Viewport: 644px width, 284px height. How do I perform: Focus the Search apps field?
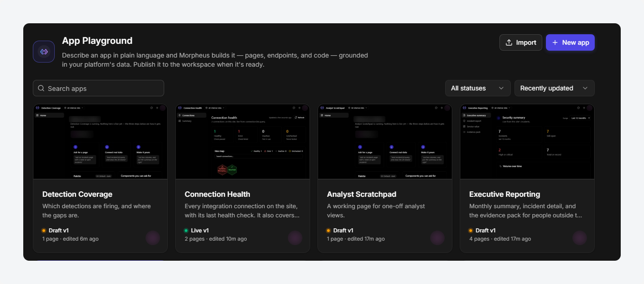point(99,88)
